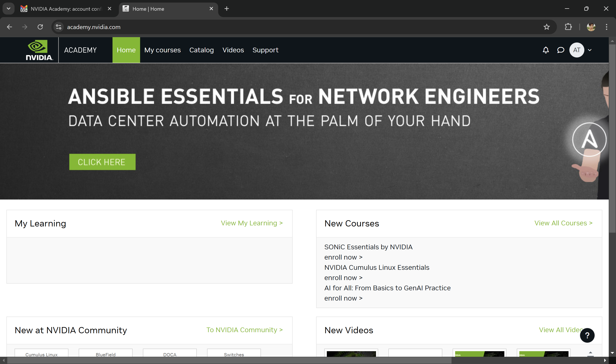The image size is (616, 364).
Task: Open NVIDIA Cumulus Linux Essentials course
Action: click(x=377, y=268)
